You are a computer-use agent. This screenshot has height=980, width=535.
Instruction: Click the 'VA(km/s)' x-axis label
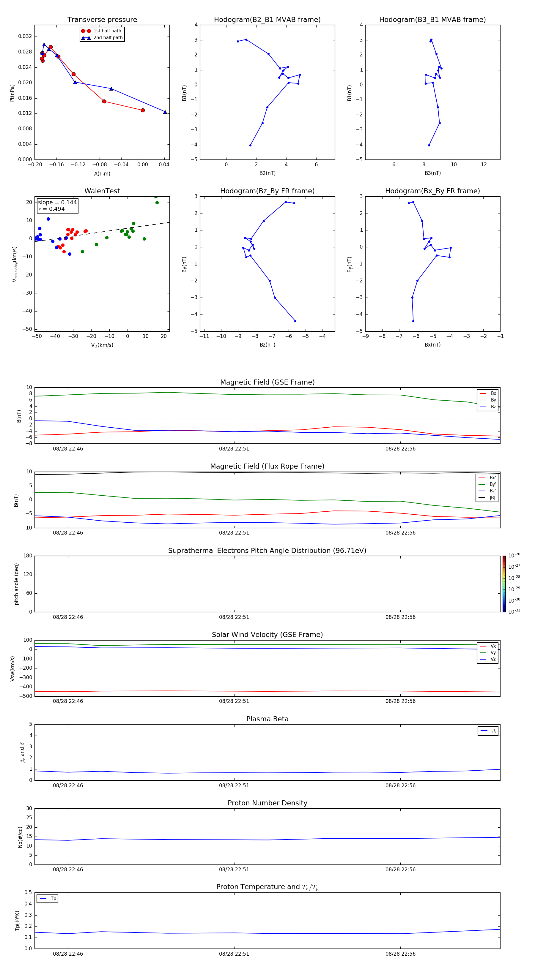point(102,345)
